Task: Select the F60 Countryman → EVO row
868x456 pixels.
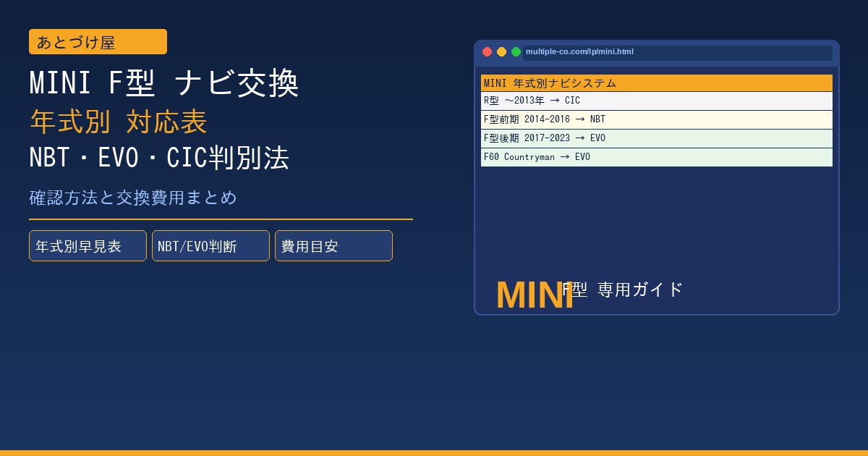Action: click(x=657, y=157)
